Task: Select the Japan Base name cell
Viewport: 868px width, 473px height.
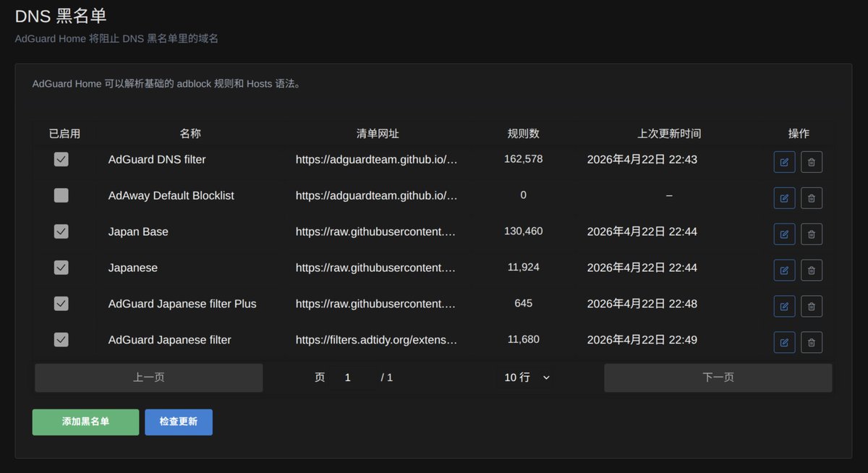Action: 138,231
